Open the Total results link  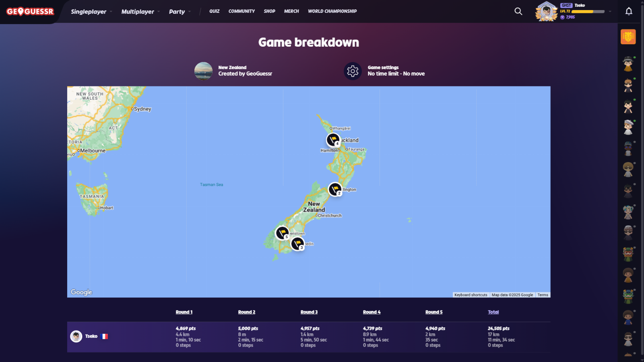coord(493,312)
